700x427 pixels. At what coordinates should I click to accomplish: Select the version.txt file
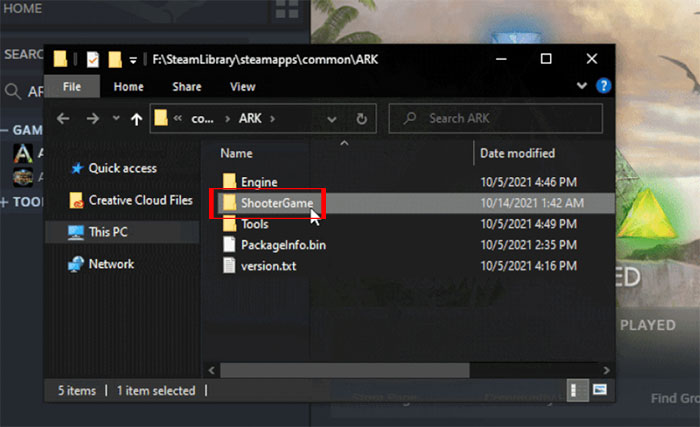tap(259, 266)
